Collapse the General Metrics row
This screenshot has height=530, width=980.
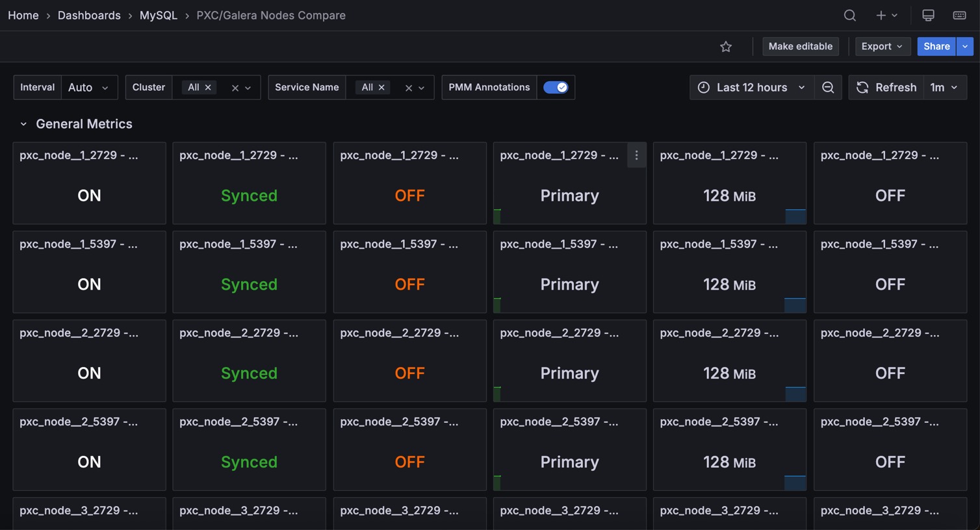pos(23,124)
